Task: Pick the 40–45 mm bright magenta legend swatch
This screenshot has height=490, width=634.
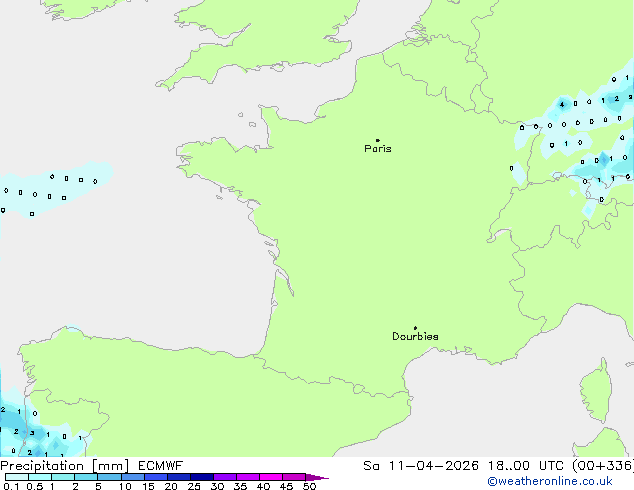Action: tap(271, 477)
